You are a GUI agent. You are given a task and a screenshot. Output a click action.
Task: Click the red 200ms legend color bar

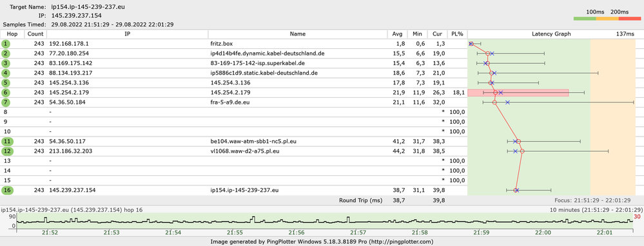click(629, 19)
